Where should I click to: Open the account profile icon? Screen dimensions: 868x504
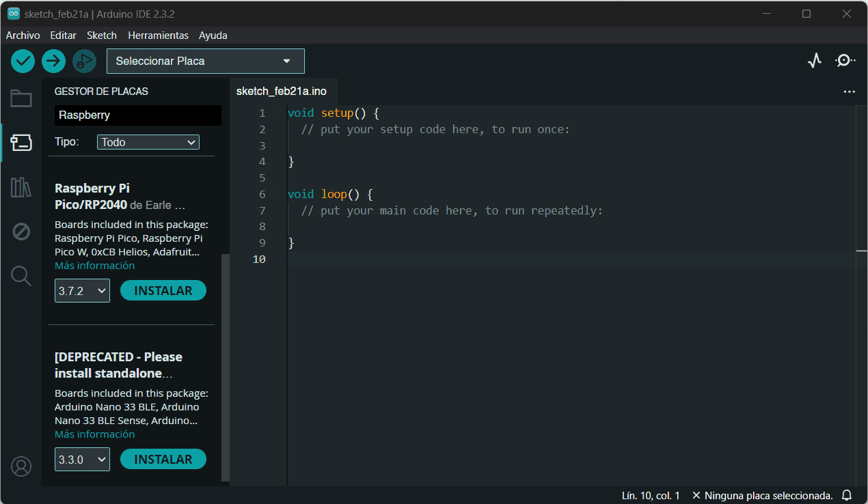[21, 466]
